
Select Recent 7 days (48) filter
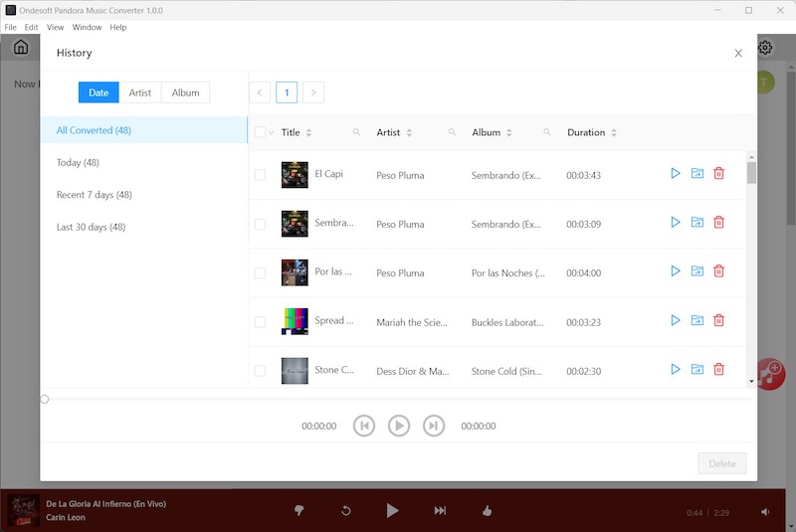(143, 195)
